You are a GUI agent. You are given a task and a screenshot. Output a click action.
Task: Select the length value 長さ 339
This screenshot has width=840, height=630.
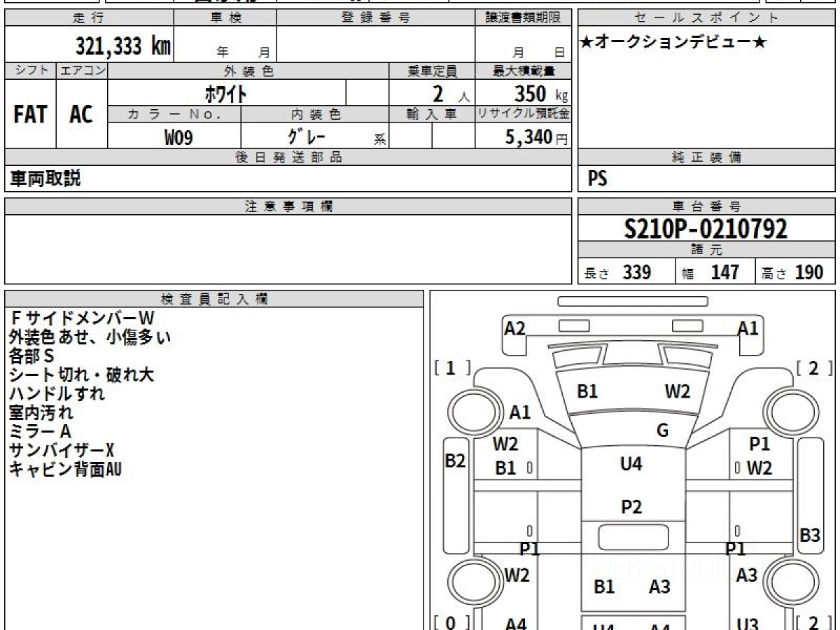[x=617, y=272]
